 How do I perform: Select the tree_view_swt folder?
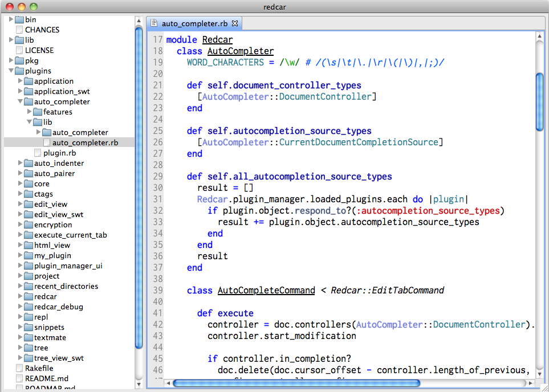(x=59, y=358)
